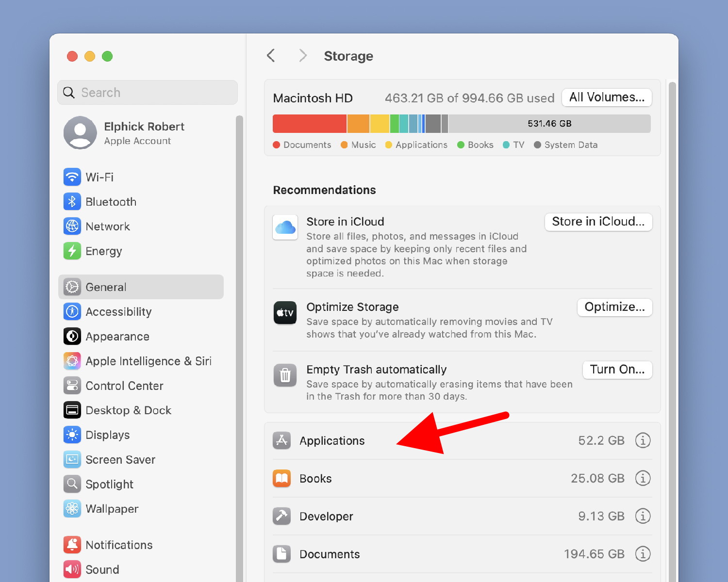Select the Notifications bell icon

(72, 545)
